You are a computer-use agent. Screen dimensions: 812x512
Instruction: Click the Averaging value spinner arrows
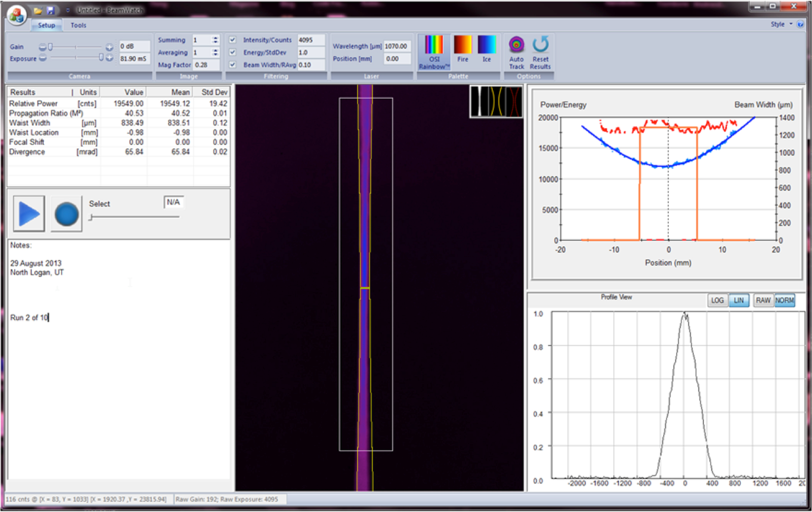click(215, 52)
